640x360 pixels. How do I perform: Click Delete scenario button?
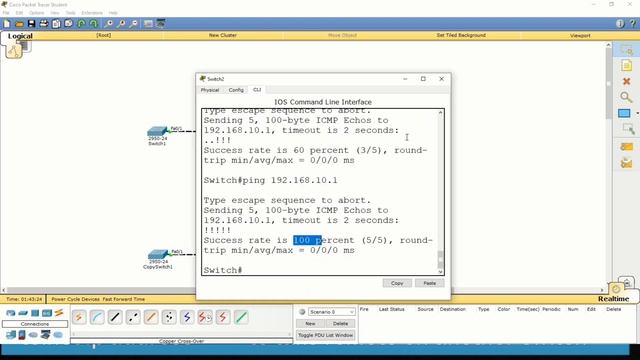click(x=340, y=324)
